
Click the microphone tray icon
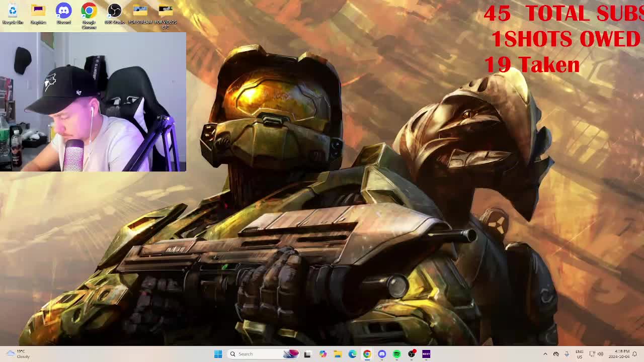pyautogui.click(x=567, y=354)
